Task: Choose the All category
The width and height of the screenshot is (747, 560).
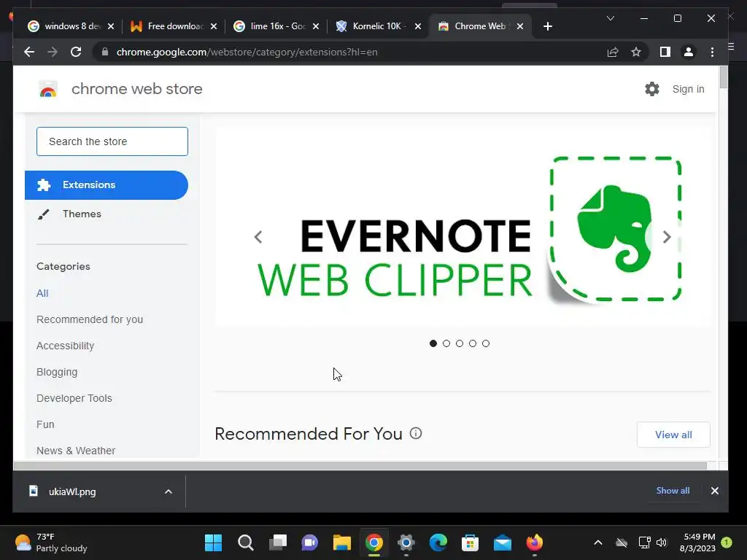Action: (42, 293)
